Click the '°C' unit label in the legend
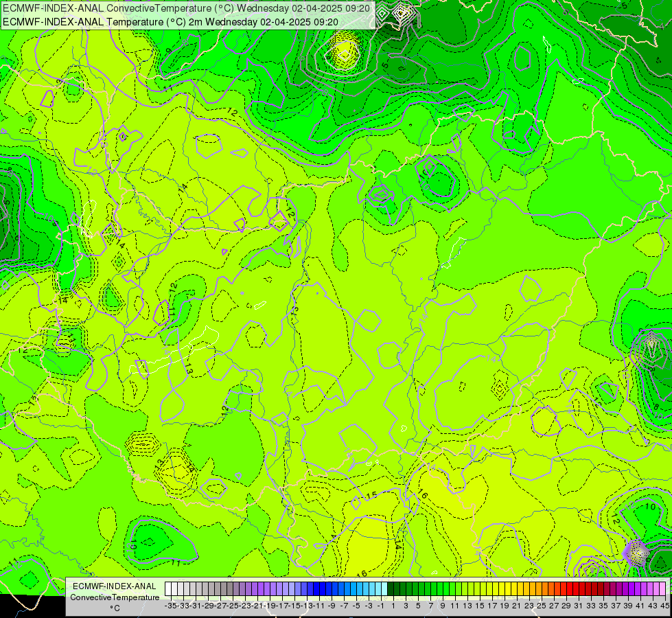The height and width of the screenshot is (618, 672). click(115, 608)
